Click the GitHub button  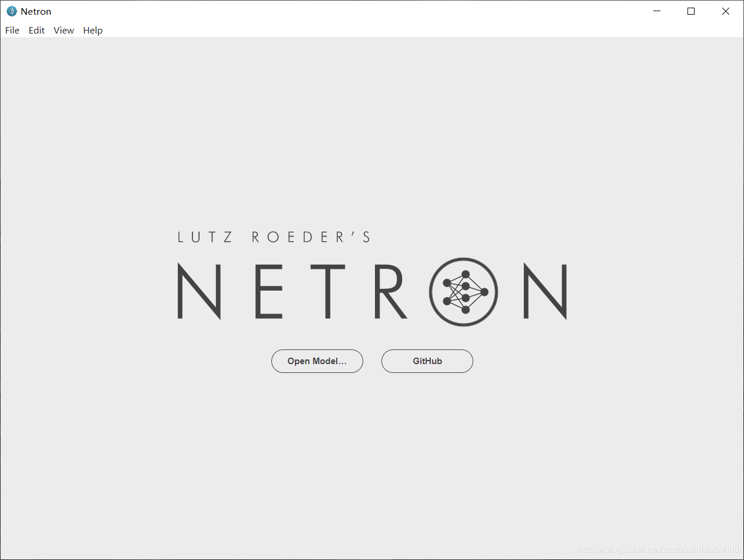pos(427,361)
